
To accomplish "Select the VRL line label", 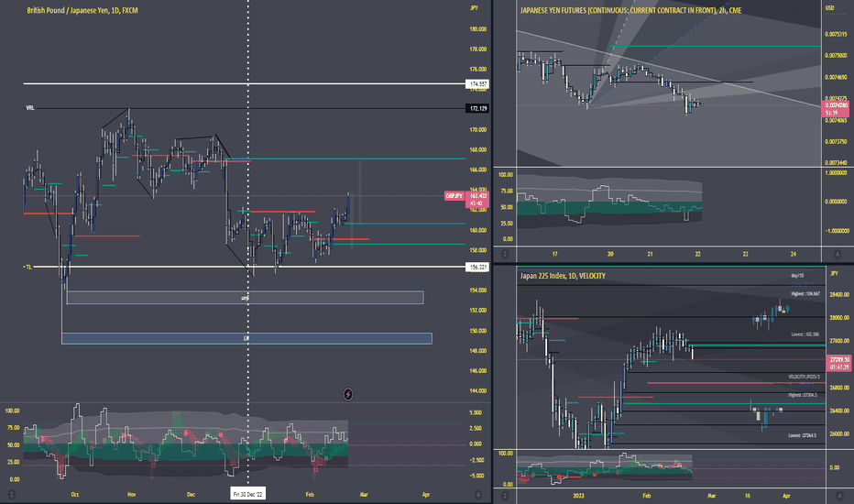I will [30, 108].
